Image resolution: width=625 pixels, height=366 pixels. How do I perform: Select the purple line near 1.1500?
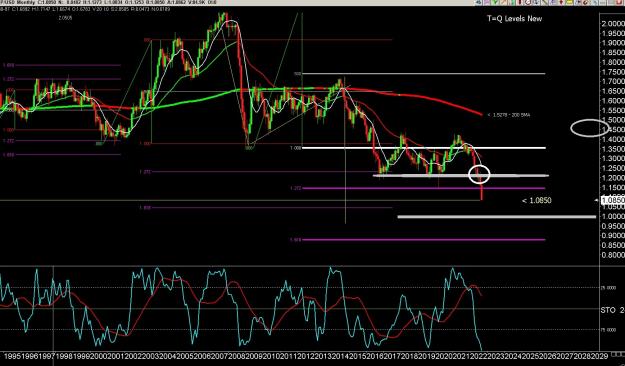(424, 188)
